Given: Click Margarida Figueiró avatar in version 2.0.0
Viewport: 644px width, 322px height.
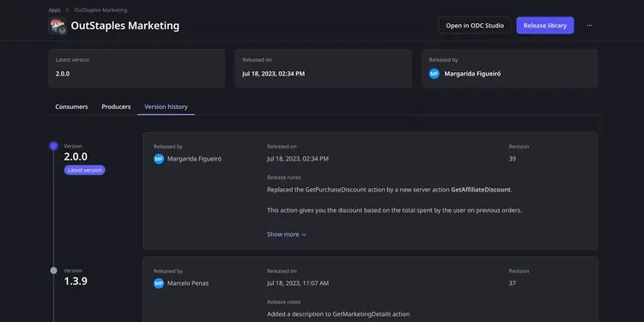Looking at the screenshot, I should [x=159, y=159].
